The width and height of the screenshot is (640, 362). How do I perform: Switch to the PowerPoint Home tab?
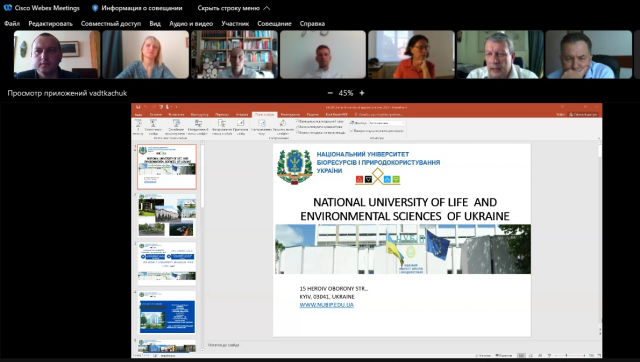pyautogui.click(x=156, y=115)
